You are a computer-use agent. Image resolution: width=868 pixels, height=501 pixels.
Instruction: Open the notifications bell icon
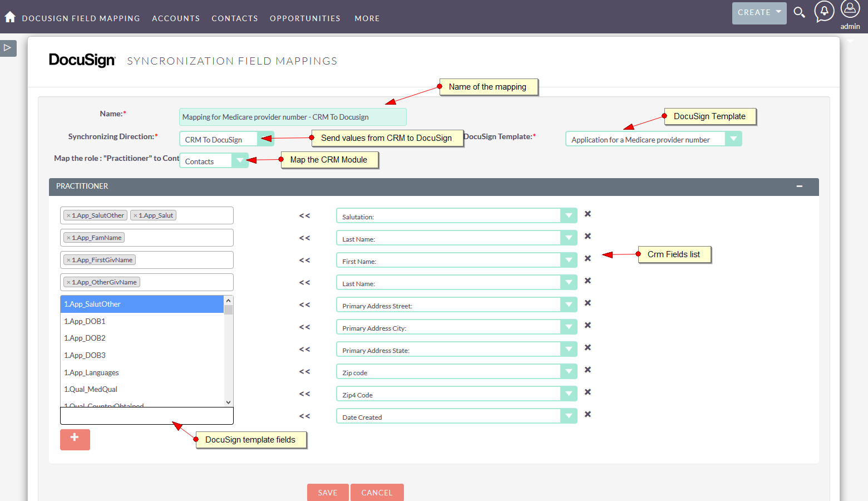pyautogui.click(x=824, y=11)
